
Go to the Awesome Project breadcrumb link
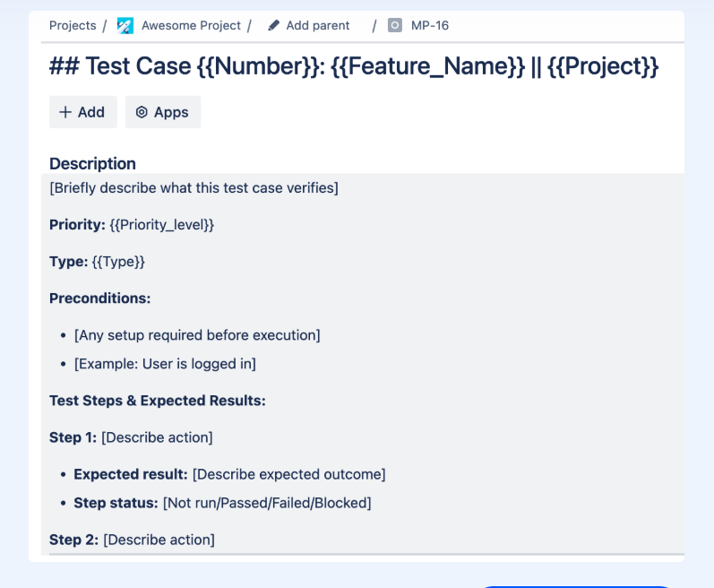click(191, 26)
